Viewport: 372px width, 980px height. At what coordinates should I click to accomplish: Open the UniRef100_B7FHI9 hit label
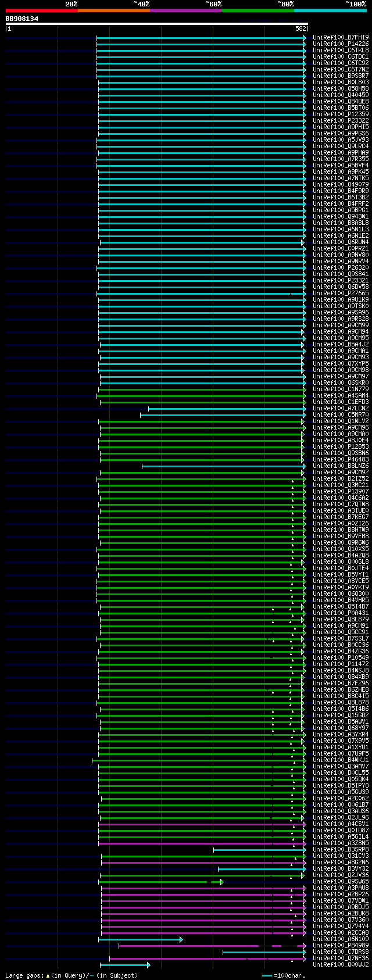tap(341, 37)
